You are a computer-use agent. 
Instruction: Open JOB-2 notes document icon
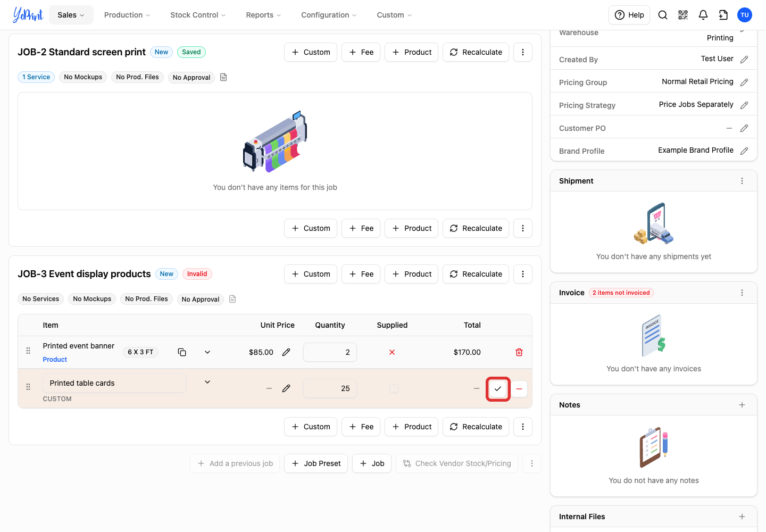pyautogui.click(x=223, y=77)
